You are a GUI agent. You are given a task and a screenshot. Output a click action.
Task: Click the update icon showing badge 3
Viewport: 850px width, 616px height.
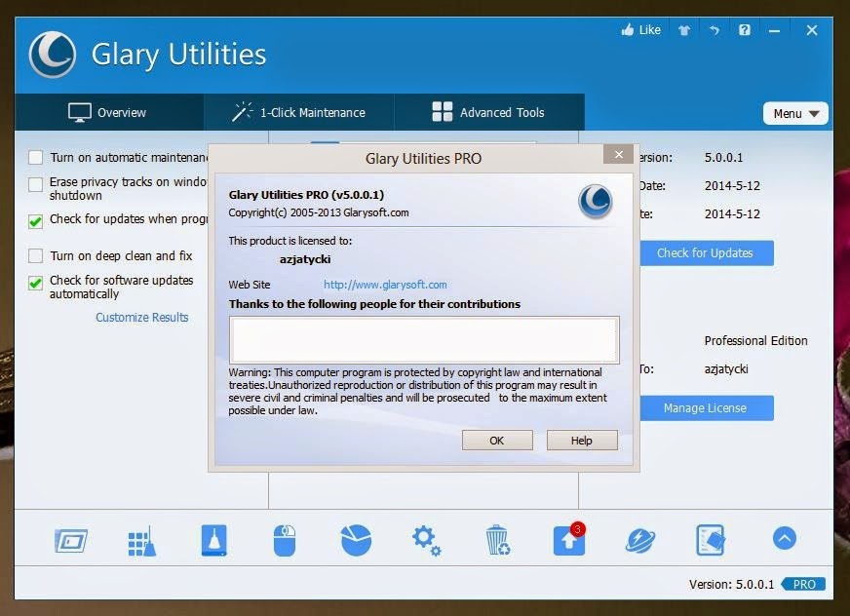(567, 540)
